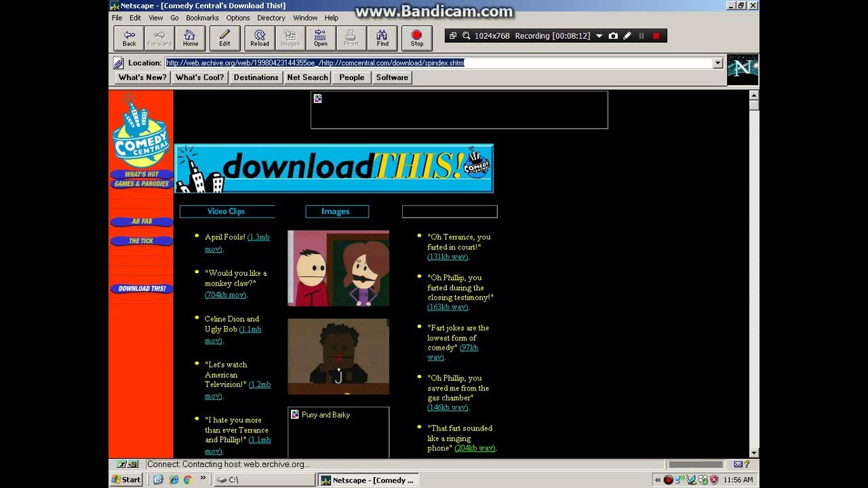This screenshot has width=868, height=488.
Task: Download farted in court 131kb wav
Action: [448, 257]
